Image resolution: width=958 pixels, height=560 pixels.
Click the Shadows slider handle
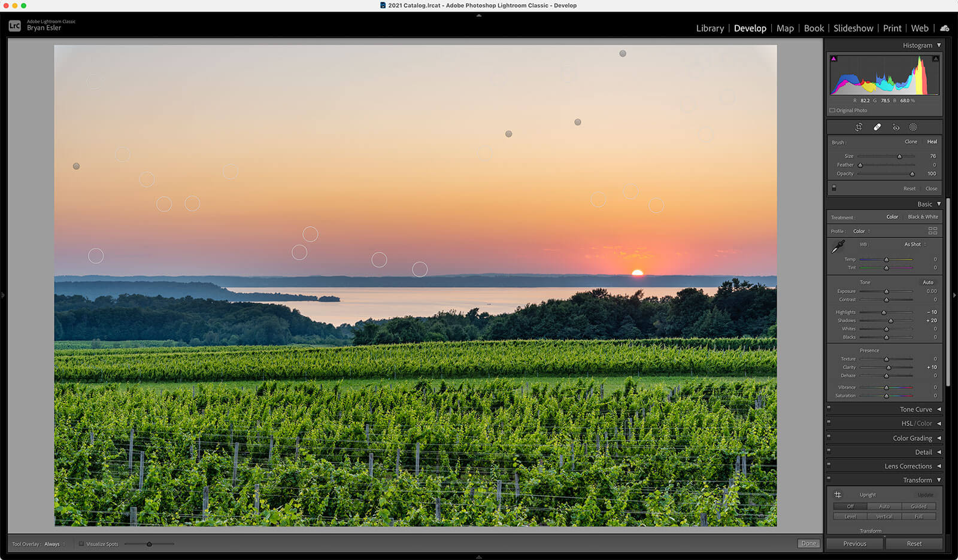(890, 321)
